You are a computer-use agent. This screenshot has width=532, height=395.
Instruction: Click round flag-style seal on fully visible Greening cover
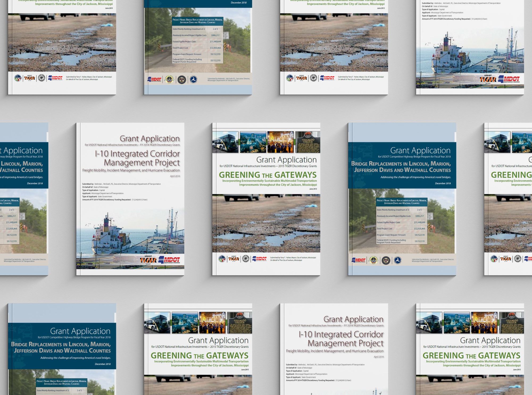[x=222, y=259]
